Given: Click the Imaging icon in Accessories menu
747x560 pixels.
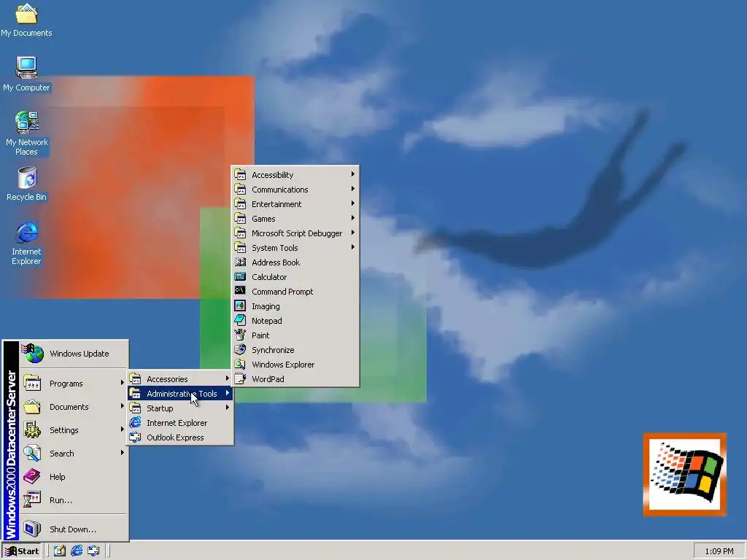Looking at the screenshot, I should 240,306.
